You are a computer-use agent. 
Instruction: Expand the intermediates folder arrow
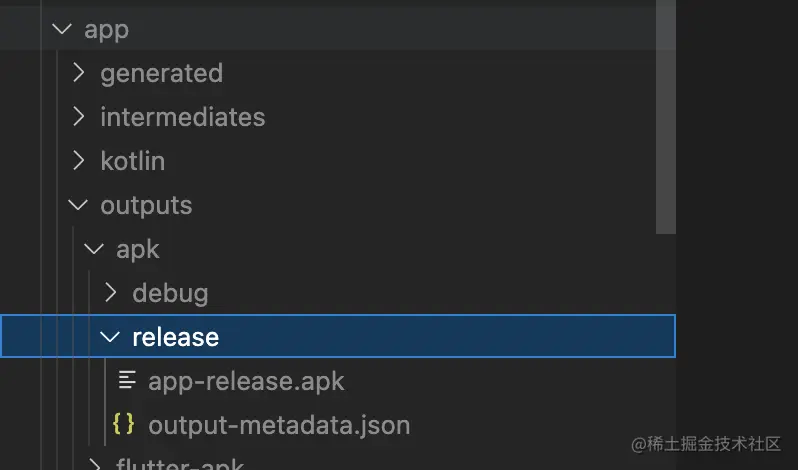(78, 116)
